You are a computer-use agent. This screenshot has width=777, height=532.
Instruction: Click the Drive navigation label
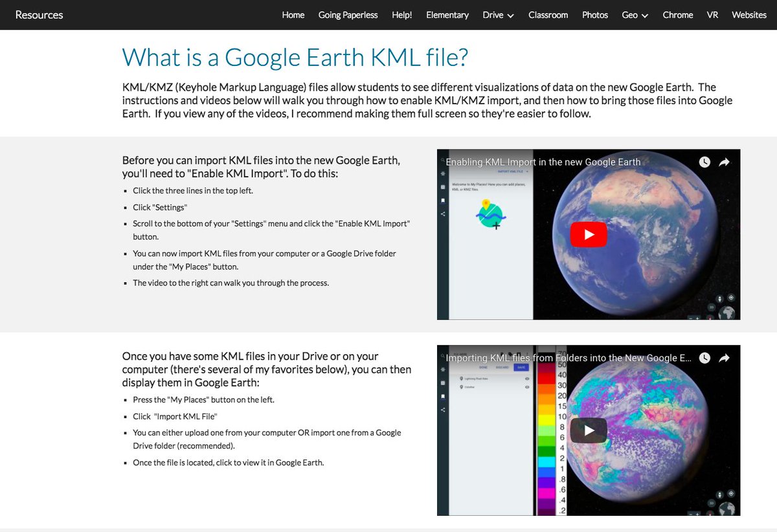click(493, 15)
